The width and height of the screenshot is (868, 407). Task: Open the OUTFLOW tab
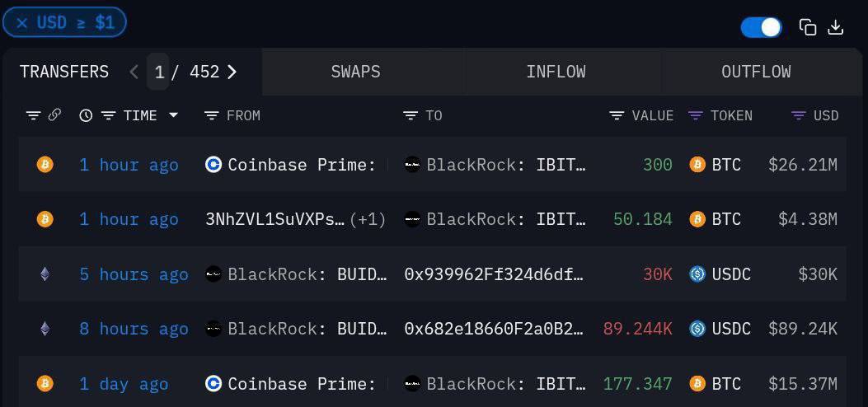pos(756,72)
